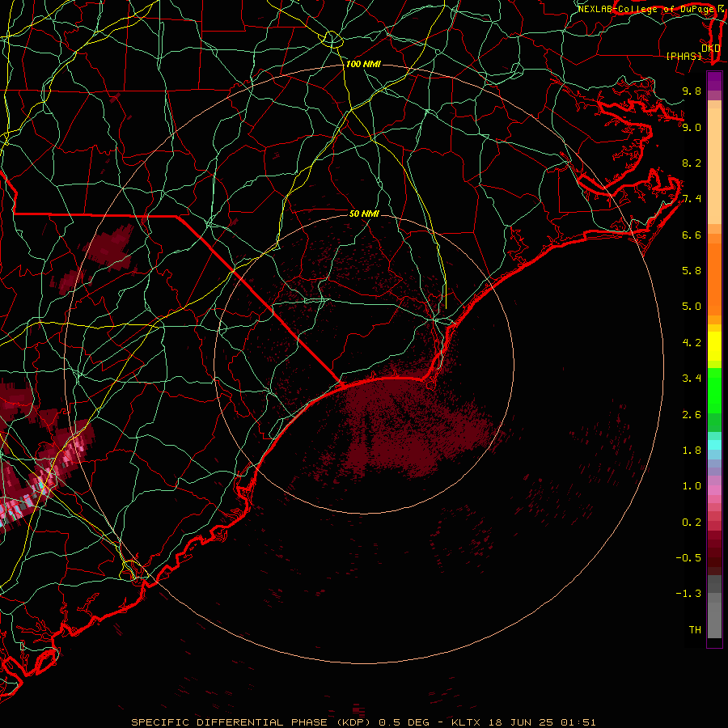This screenshot has height=728, width=728.
Task: Click the -0.5 value on color scale
Action: click(x=688, y=557)
